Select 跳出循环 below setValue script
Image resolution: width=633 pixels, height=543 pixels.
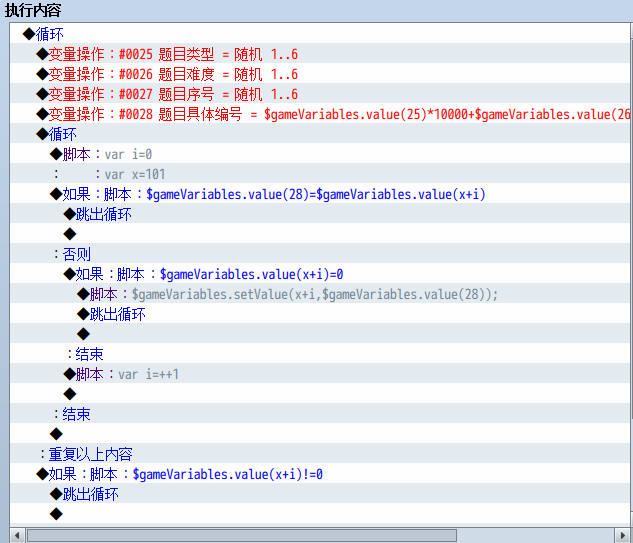click(x=319, y=314)
